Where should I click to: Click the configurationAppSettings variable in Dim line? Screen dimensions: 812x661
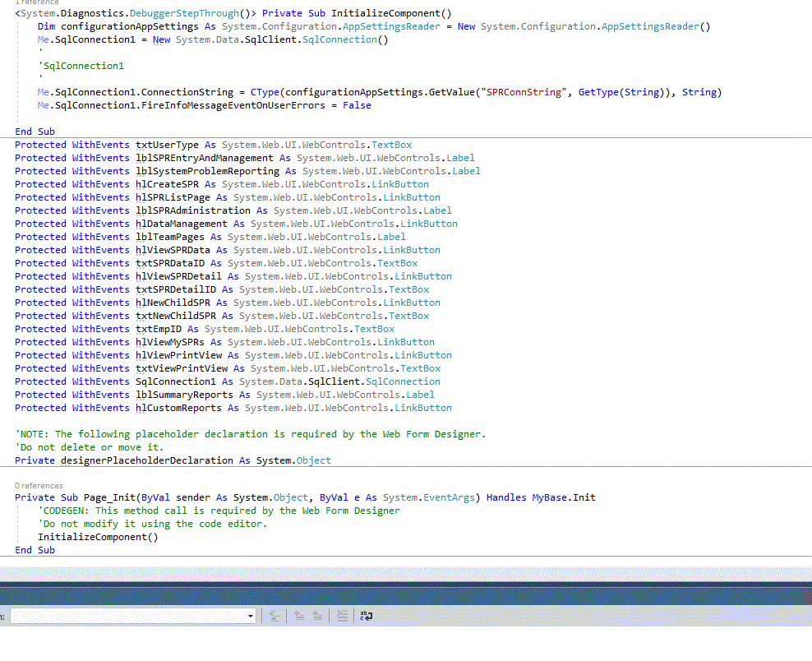coord(130,26)
